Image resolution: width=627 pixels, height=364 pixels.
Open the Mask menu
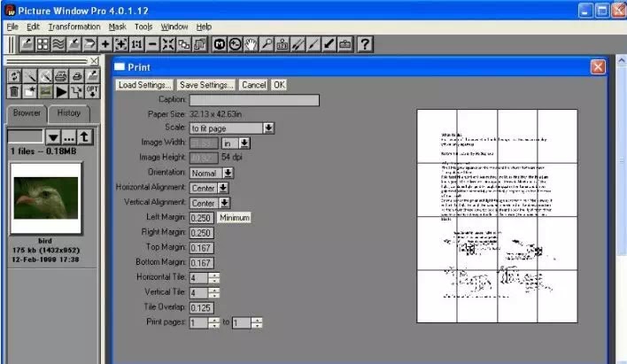coord(117,27)
